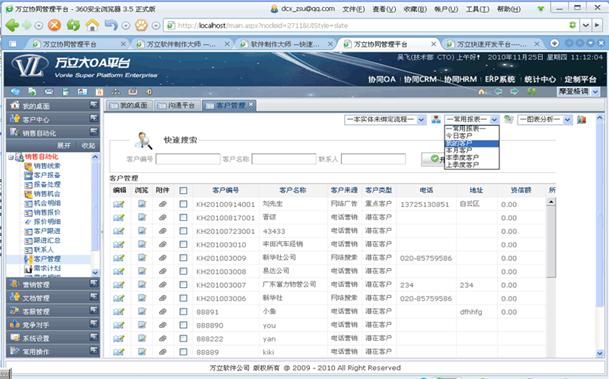Click the browser Back arrow button
609x379 pixels.
tap(12, 26)
